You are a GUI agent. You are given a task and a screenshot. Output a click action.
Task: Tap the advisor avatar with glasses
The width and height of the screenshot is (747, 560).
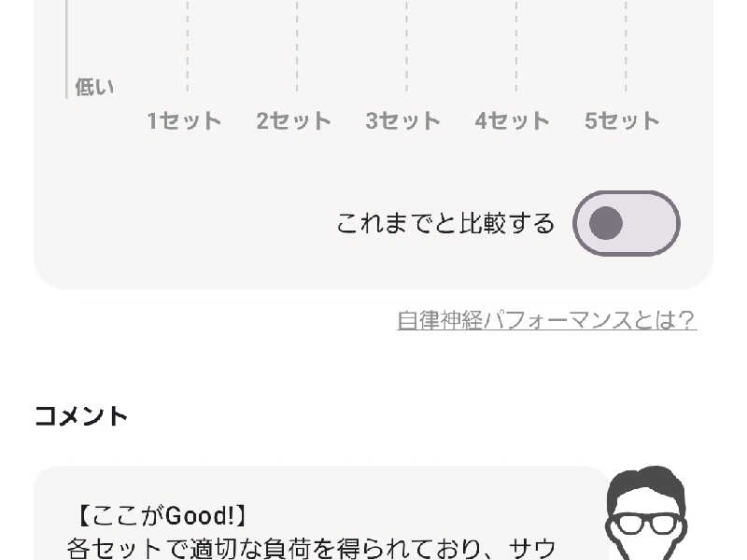coord(647,512)
